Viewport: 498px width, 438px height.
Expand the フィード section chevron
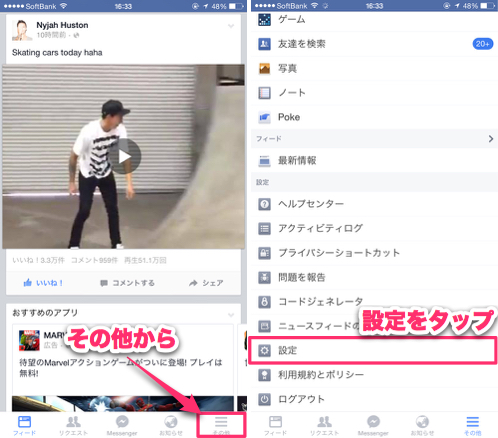coord(491,139)
